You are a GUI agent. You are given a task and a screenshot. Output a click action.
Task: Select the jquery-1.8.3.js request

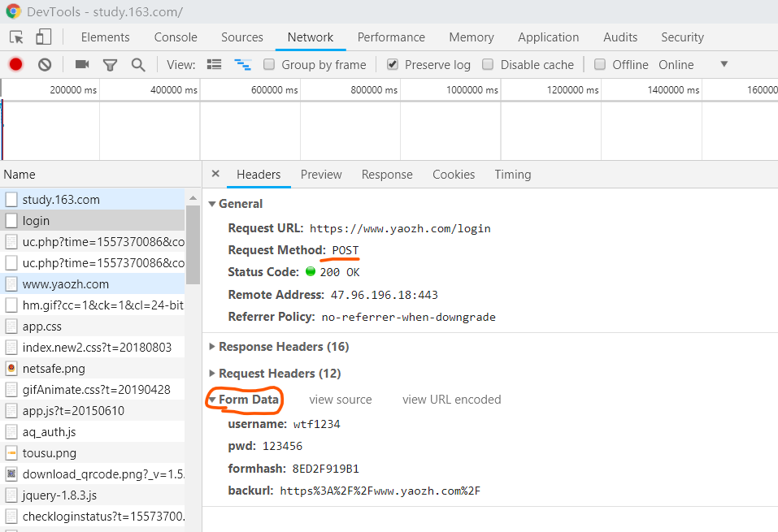[93, 495]
